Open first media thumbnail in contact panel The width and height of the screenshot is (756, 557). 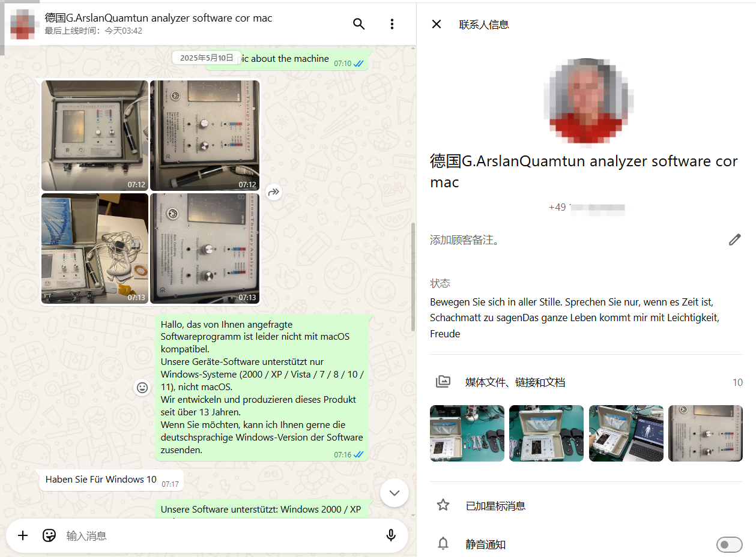pyautogui.click(x=467, y=433)
